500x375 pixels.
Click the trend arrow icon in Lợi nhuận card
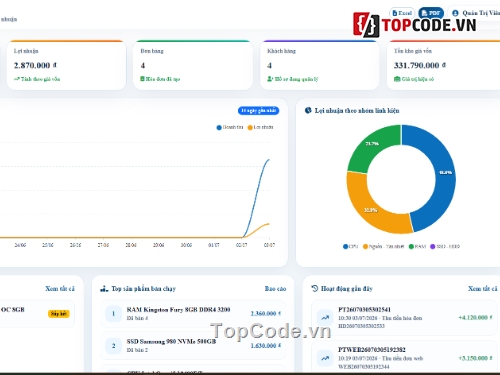17,79
